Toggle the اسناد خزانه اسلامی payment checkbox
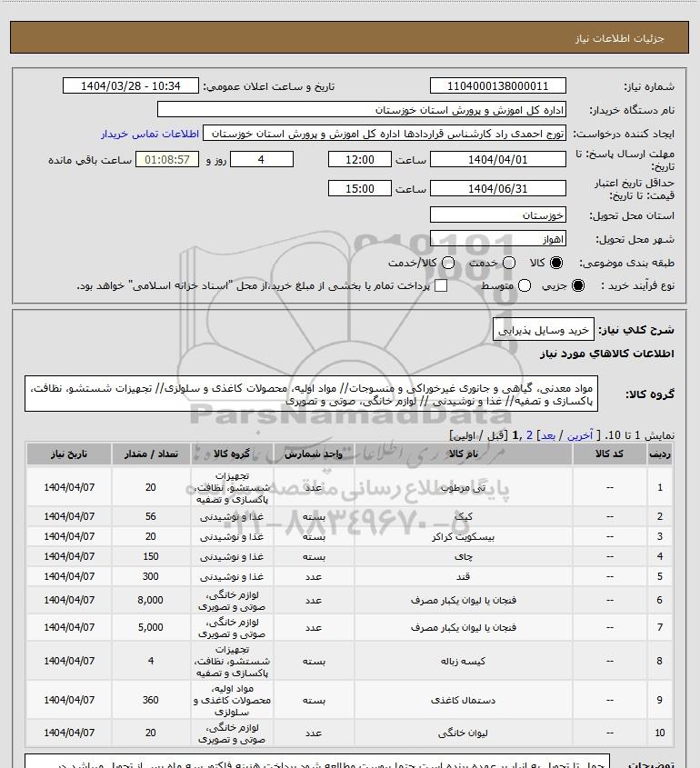 (441, 285)
